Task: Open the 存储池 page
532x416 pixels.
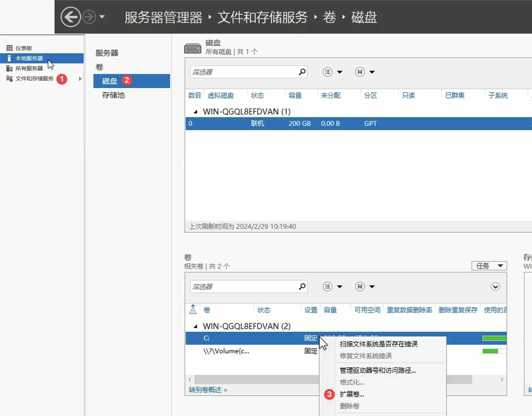Action: 113,95
